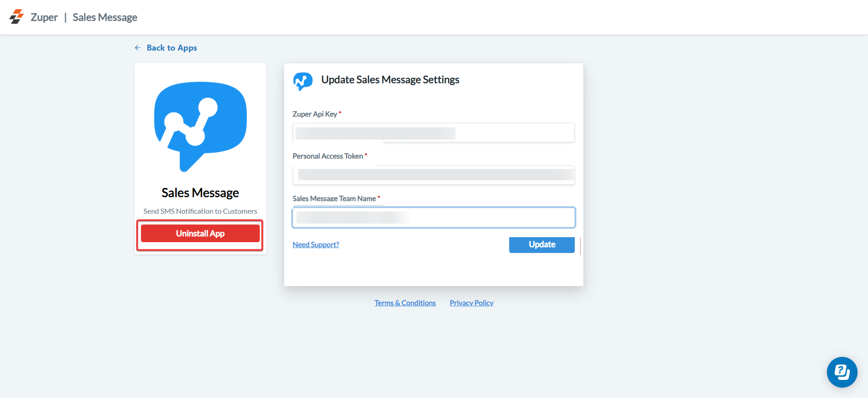Viewport: 868px width, 398px height.
Task: Click the Zuper logo icon
Action: [x=16, y=17]
